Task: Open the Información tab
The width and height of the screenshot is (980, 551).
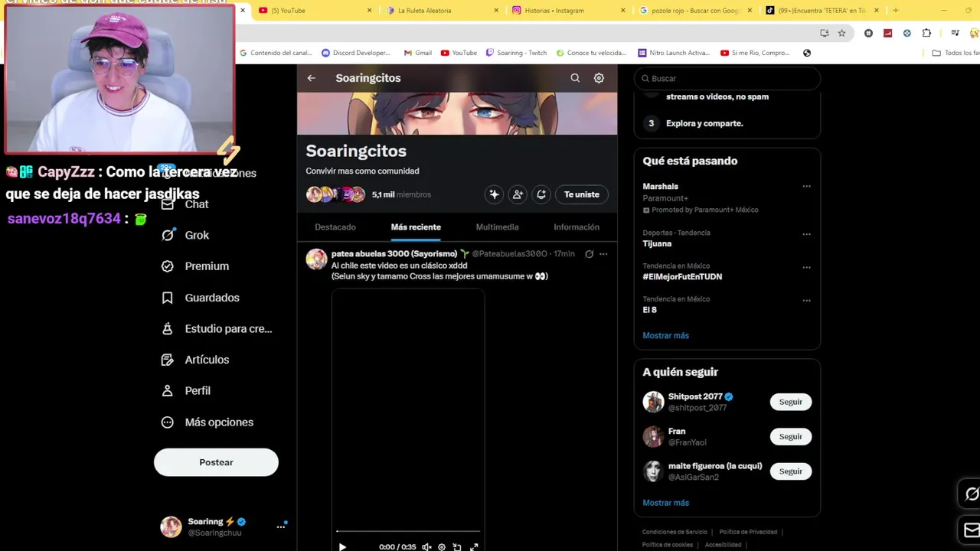Action: pyautogui.click(x=577, y=227)
